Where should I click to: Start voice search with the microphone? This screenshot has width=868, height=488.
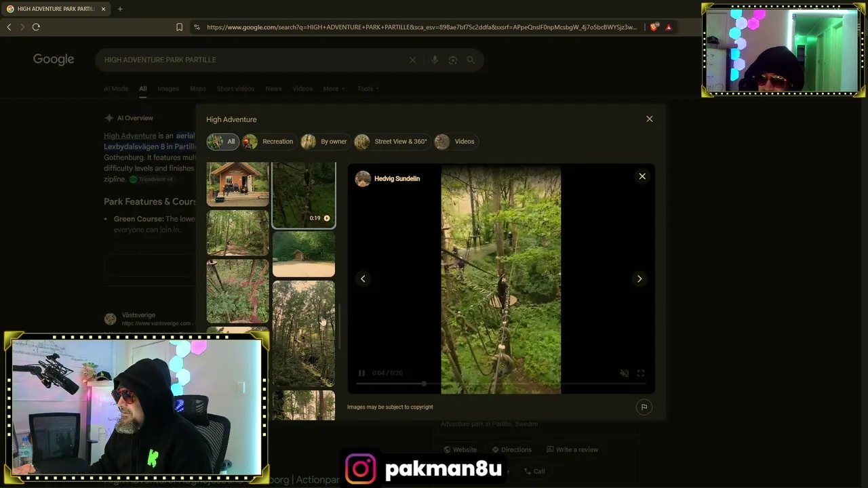435,60
